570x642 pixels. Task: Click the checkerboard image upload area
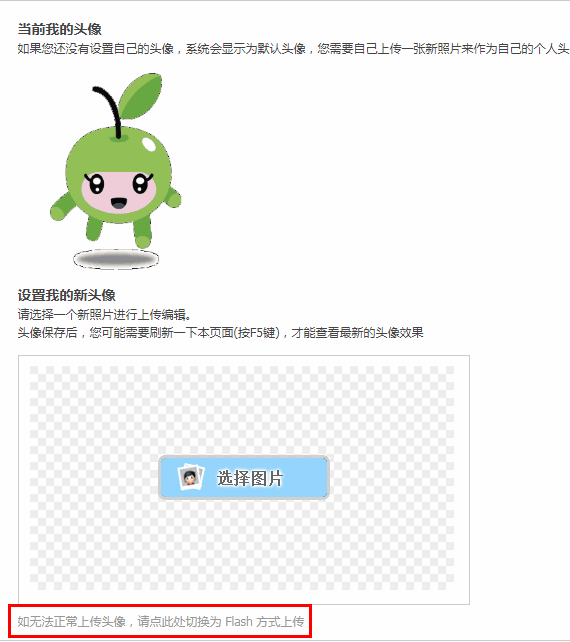[242, 478]
